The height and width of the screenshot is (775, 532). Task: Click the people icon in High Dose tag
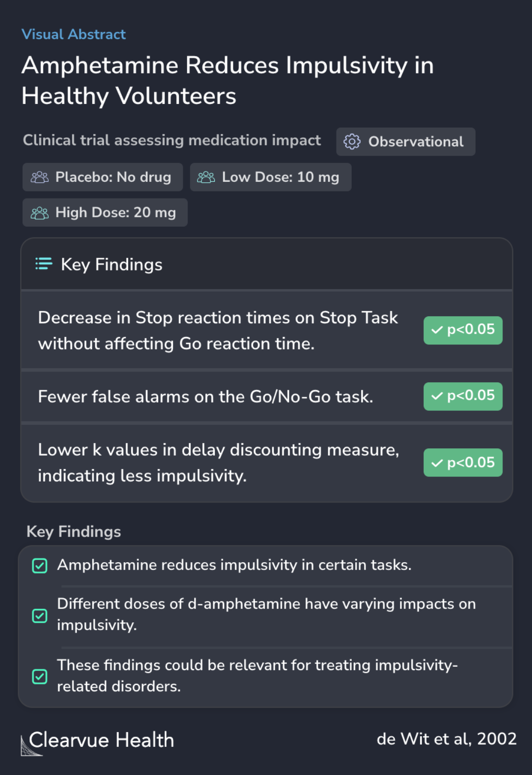pyautogui.click(x=39, y=213)
